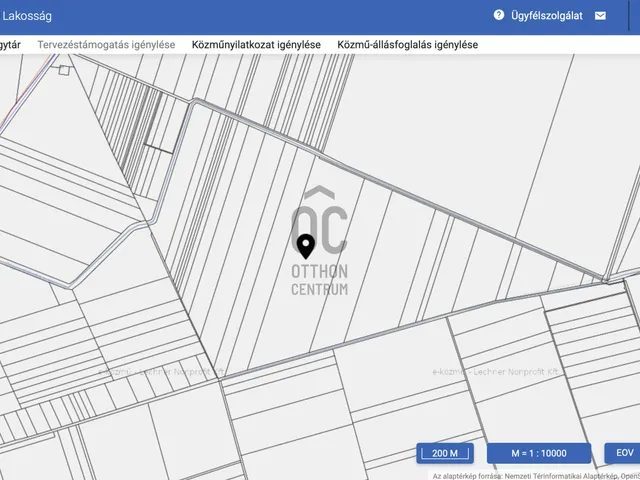The image size is (640, 480).
Task: Open the M = 1 : 10000 scale selector
Action: 538,453
